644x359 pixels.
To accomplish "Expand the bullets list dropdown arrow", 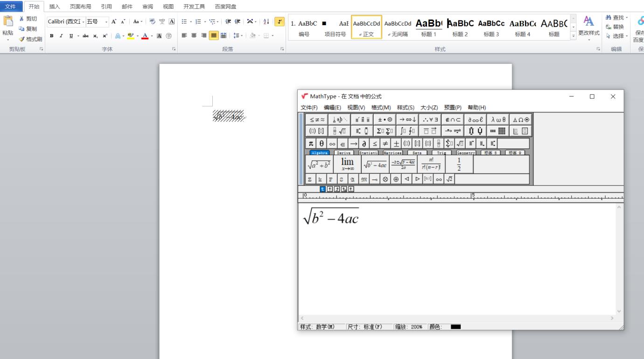I will [x=191, y=22].
